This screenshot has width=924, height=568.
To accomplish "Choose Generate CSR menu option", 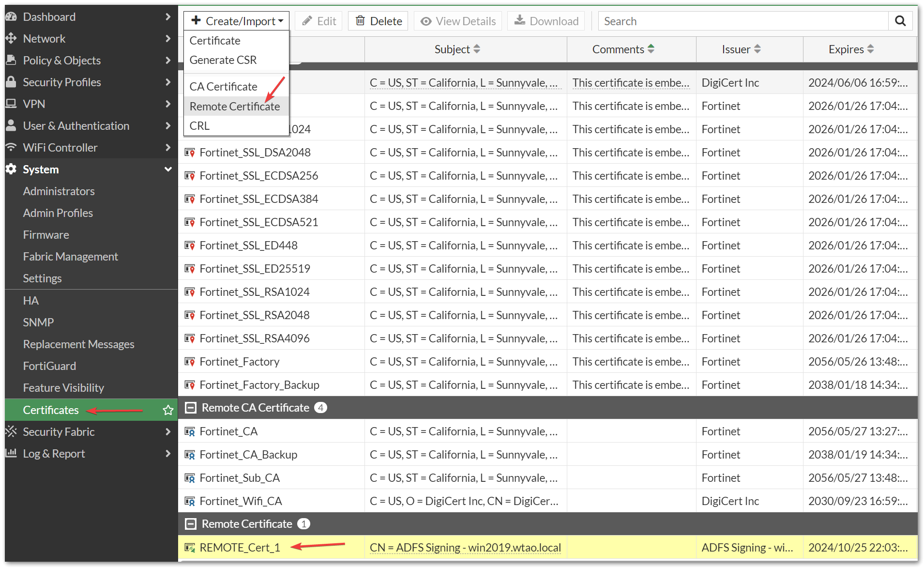I will click(x=223, y=60).
